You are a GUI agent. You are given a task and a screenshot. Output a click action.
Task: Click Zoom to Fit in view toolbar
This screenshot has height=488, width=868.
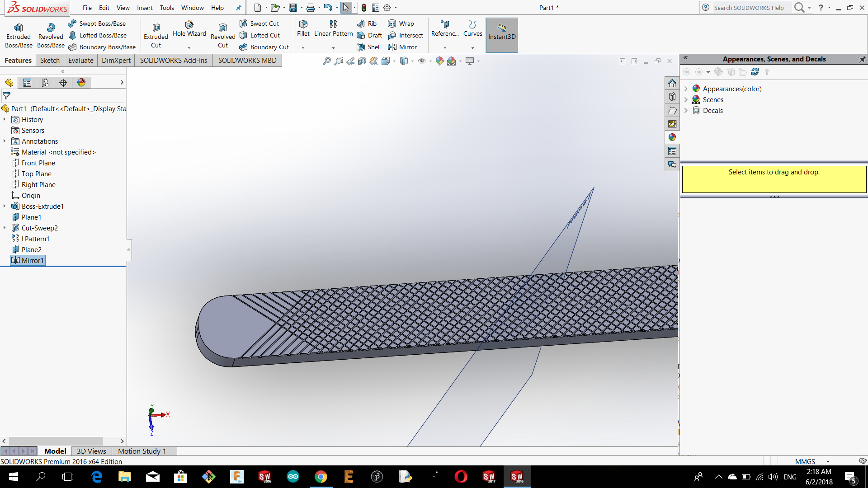(327, 61)
